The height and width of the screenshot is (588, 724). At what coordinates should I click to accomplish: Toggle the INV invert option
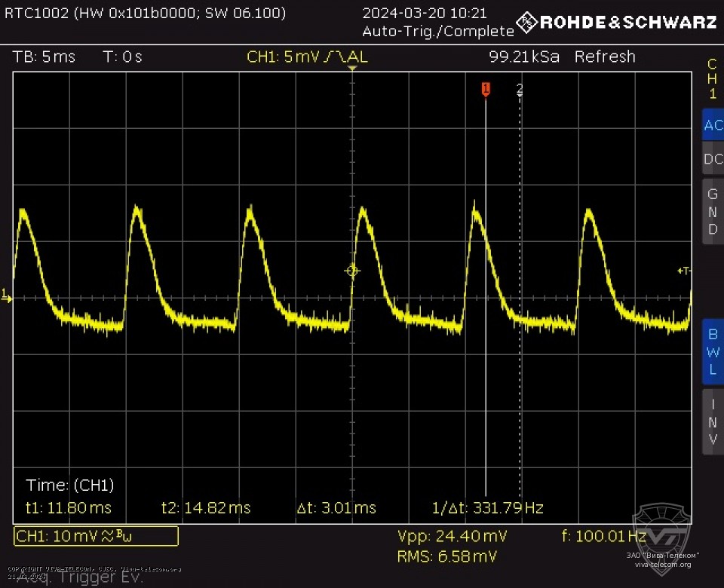pos(712,421)
